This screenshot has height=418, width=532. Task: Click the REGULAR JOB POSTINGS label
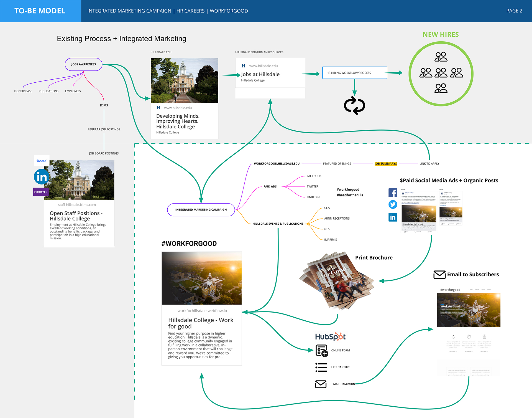(x=104, y=129)
